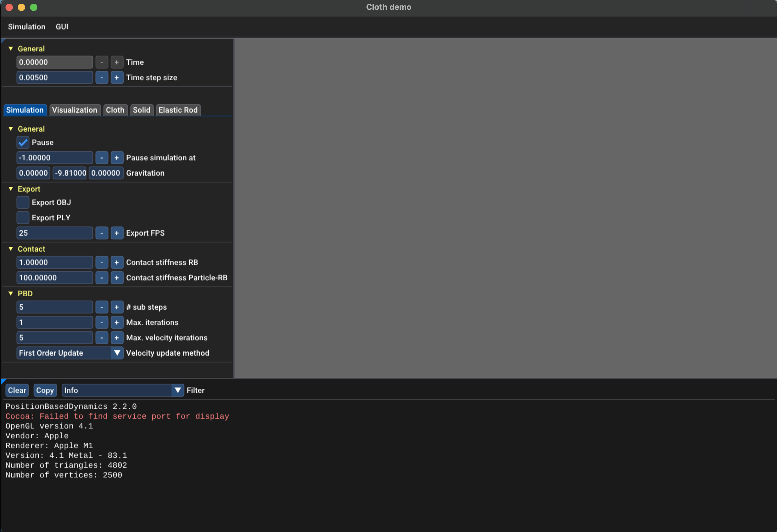777x532 pixels.
Task: Collapse the PBD section
Action: [10, 293]
